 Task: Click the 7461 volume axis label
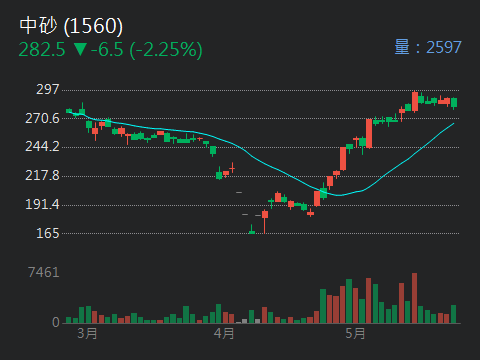44,273
